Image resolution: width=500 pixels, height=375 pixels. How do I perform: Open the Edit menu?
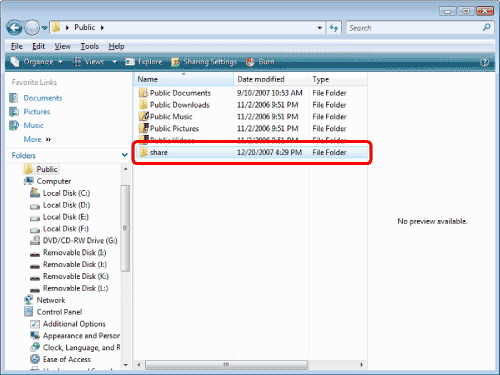click(x=38, y=46)
